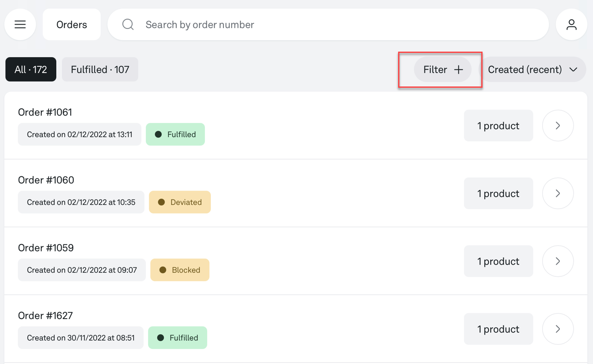593x364 pixels.
Task: Open Order #1627 details arrow
Action: click(x=558, y=329)
